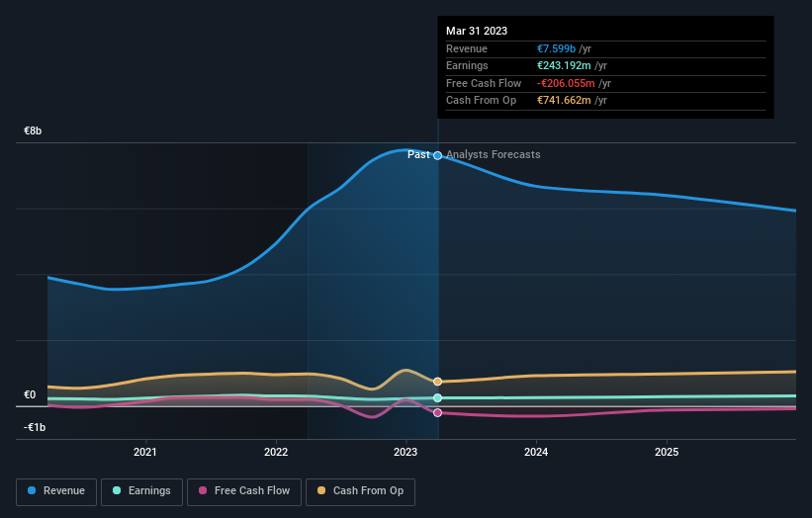This screenshot has height=518, width=812.
Task: Click the teal Earnings data point marker
Action: tap(437, 398)
